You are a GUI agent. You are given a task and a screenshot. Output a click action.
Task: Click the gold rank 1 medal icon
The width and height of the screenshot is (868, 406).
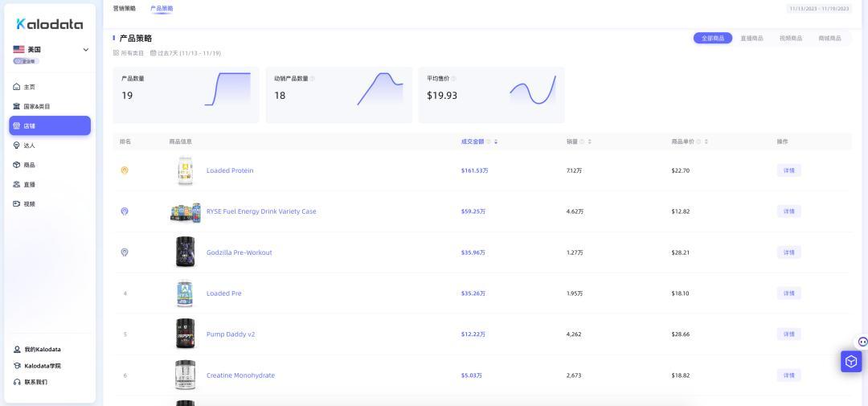pyautogui.click(x=125, y=170)
